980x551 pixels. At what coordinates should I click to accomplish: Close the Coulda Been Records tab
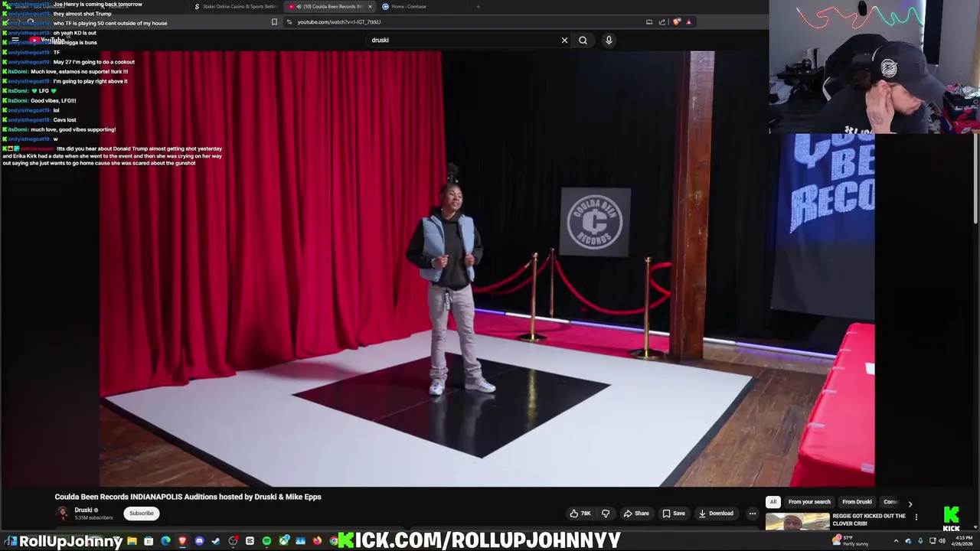tap(370, 6)
